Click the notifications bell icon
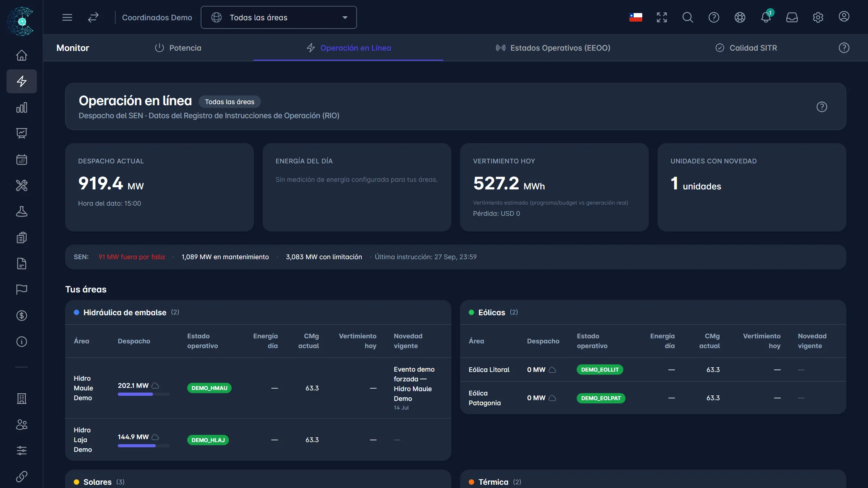The height and width of the screenshot is (488, 868). 766,17
